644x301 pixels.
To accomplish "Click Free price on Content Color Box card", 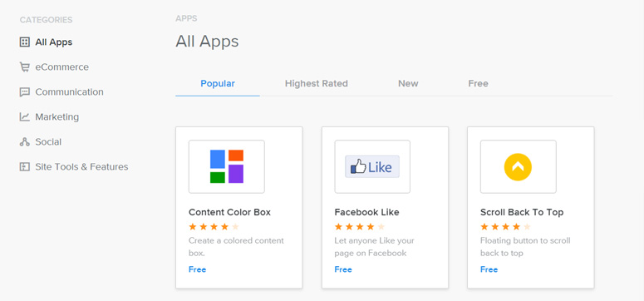I will (x=197, y=269).
